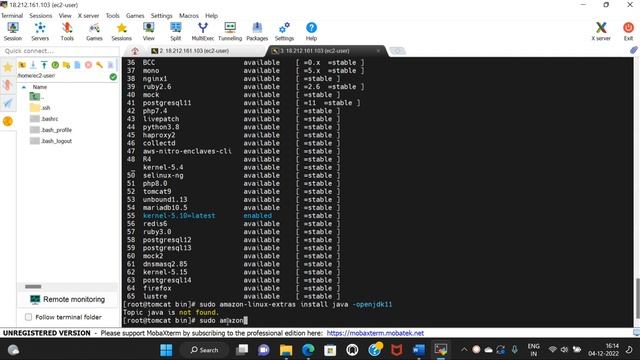The width and height of the screenshot is (640, 360).
Task: Click the Remote monitoring button
Action: (68, 300)
